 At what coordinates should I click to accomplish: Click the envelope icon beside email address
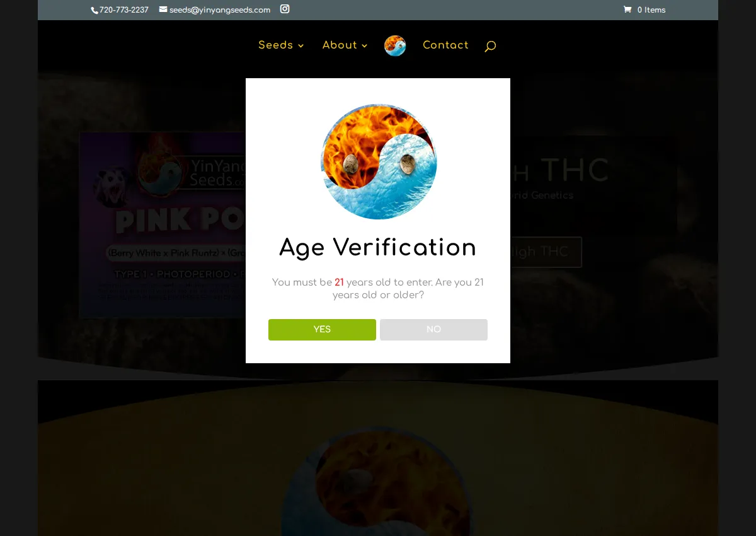point(163,9)
